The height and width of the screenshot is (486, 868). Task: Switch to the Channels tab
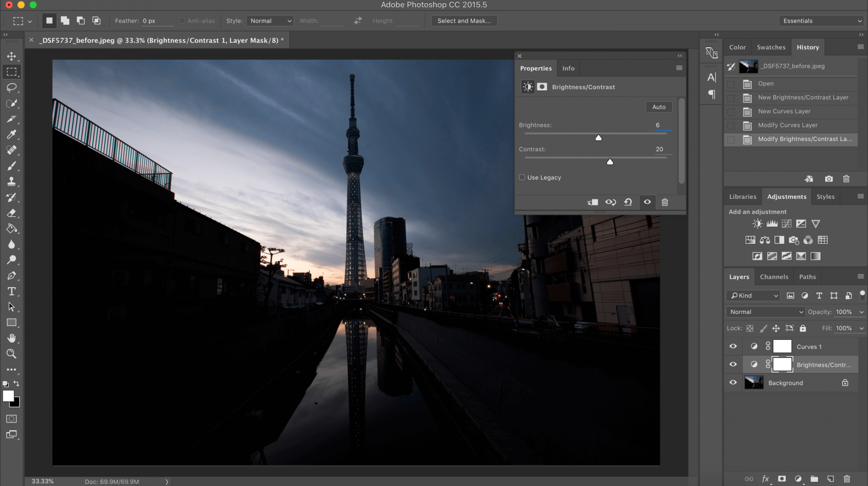click(773, 276)
